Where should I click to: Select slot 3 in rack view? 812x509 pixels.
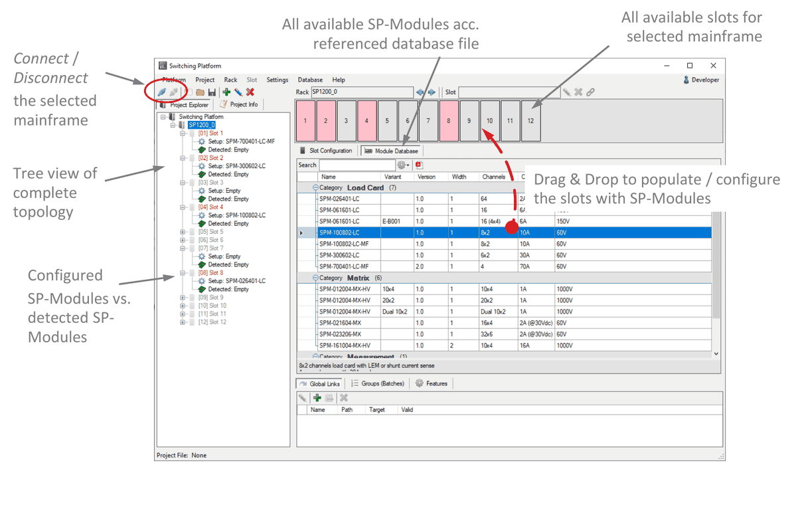click(346, 120)
